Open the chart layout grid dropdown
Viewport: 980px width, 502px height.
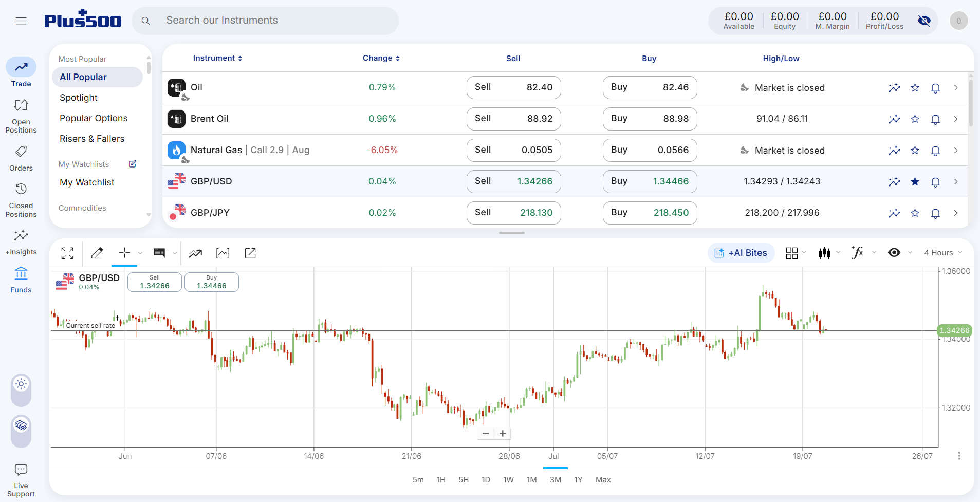[796, 253]
